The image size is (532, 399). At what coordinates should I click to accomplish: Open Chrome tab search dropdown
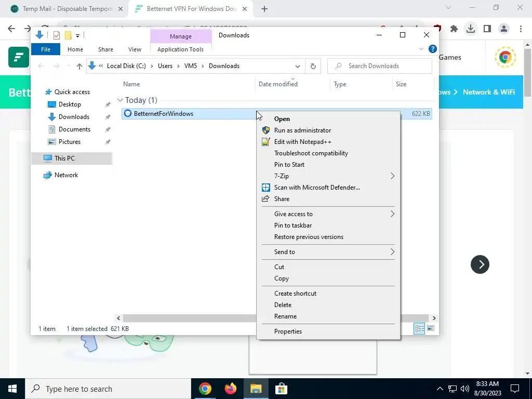(x=448, y=7)
